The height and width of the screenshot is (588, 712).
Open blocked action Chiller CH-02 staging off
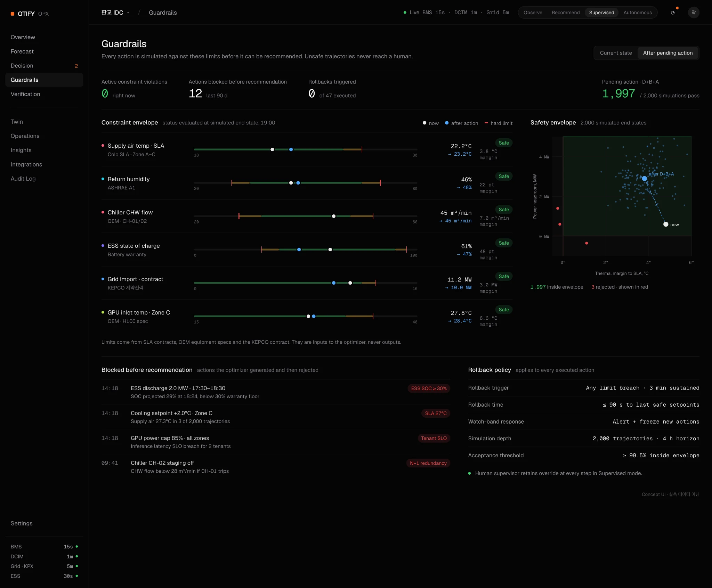pos(276,467)
